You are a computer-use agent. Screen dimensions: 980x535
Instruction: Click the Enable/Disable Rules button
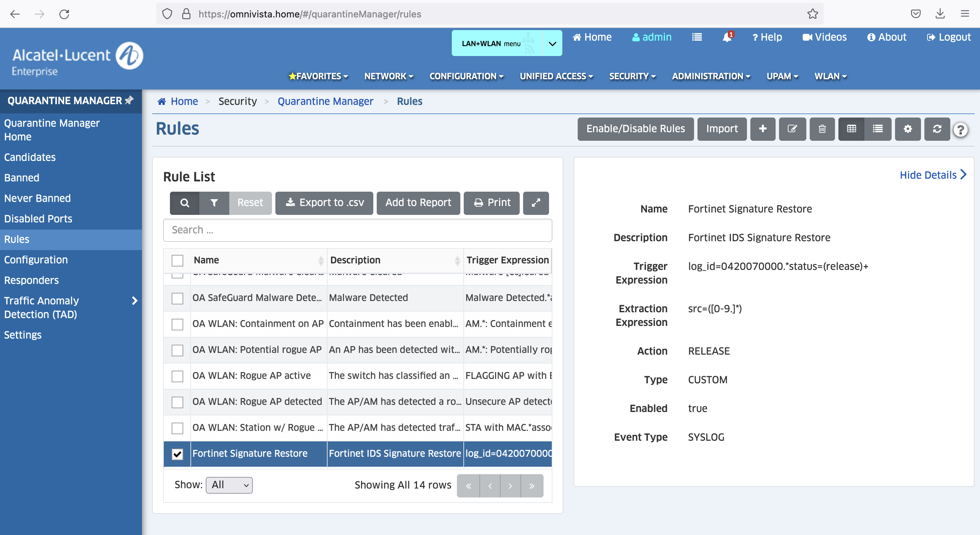[x=635, y=129]
